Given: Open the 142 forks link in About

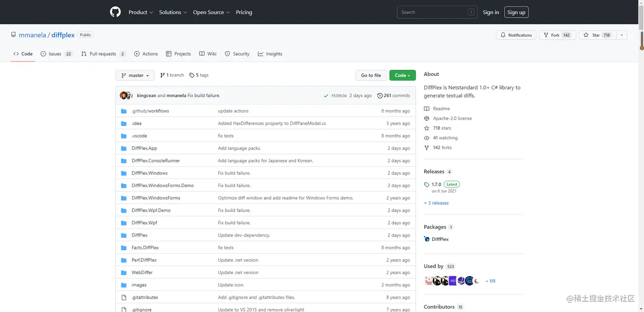Looking at the screenshot, I should (442, 147).
